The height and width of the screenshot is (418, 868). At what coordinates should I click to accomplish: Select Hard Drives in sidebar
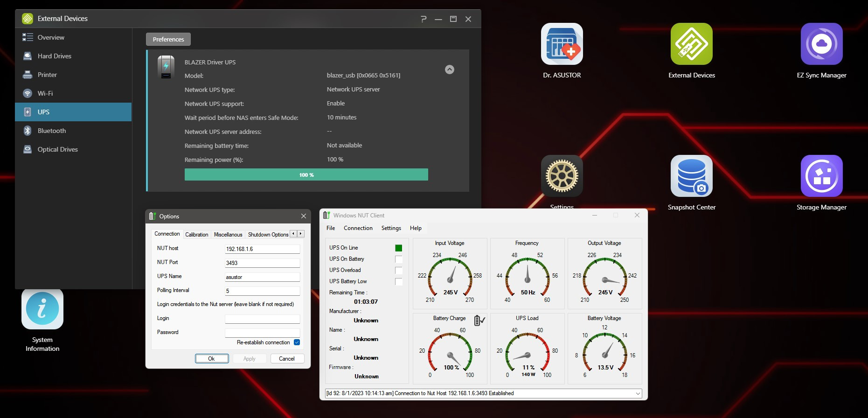click(x=73, y=56)
